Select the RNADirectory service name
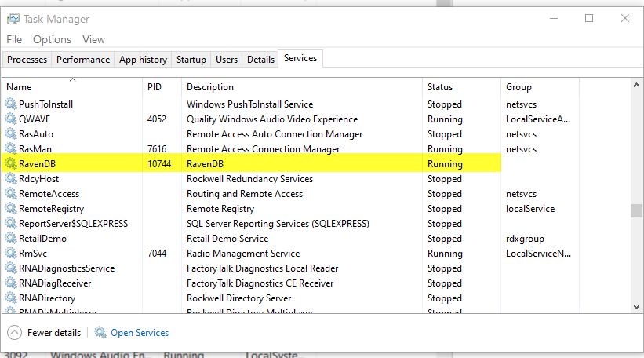Viewport: 644px width, 358px height. [47, 298]
